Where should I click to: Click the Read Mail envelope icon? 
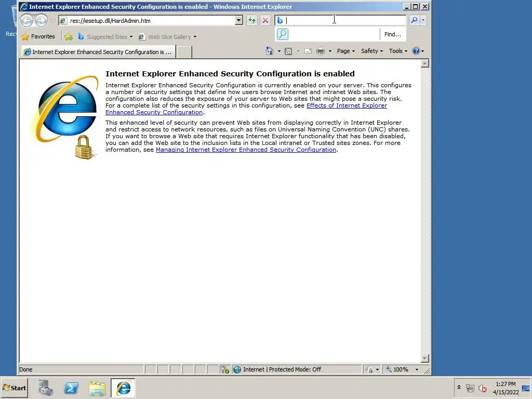[x=308, y=51]
